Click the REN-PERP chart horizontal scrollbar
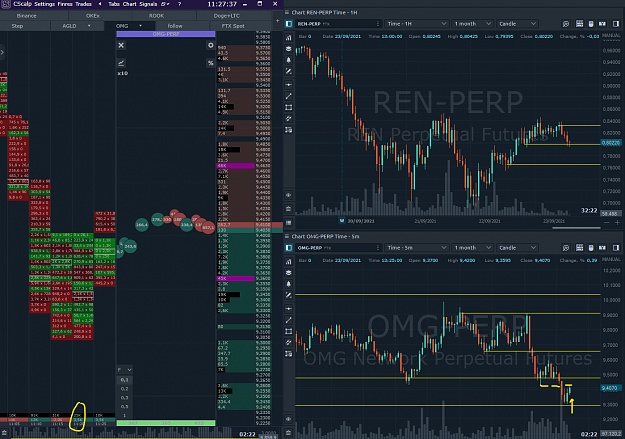Screen dimensions: 625x439 click(x=576, y=228)
